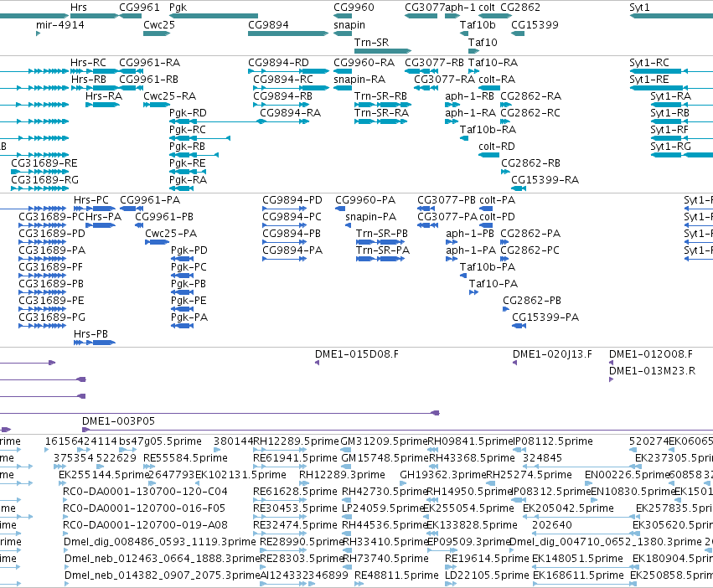
Task: Click transcript label colt-RD
Action: (497, 147)
